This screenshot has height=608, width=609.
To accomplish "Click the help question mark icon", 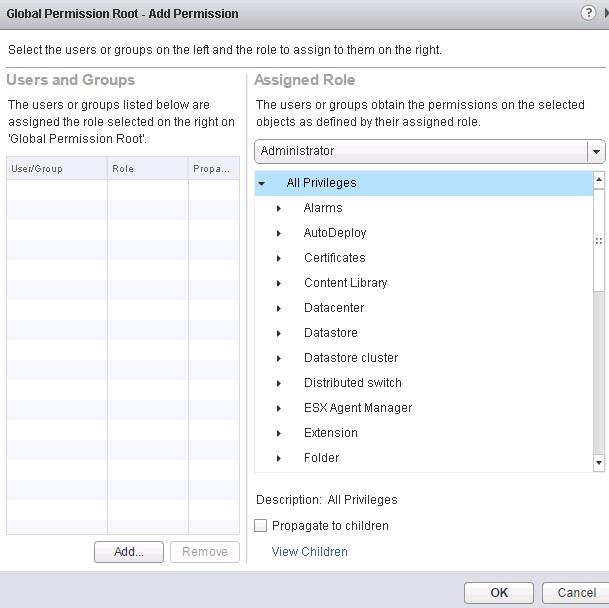I will coord(588,13).
